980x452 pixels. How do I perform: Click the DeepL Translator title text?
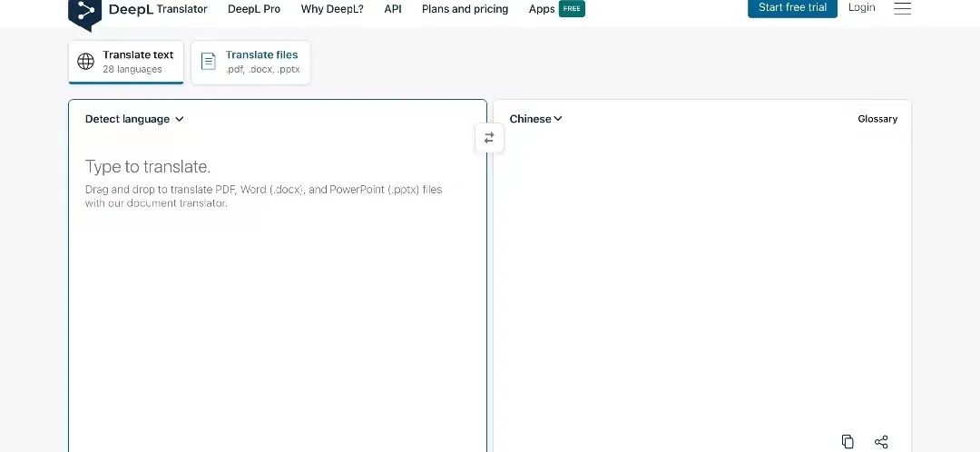tap(158, 9)
